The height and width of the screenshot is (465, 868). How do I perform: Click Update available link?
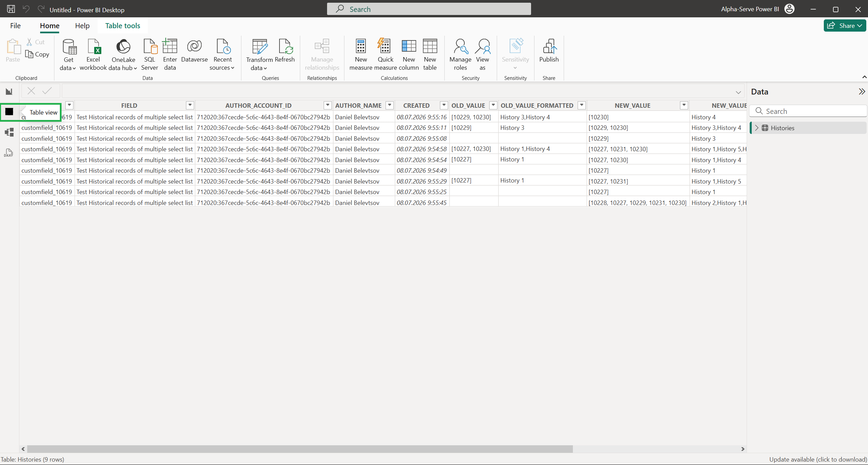click(818, 459)
